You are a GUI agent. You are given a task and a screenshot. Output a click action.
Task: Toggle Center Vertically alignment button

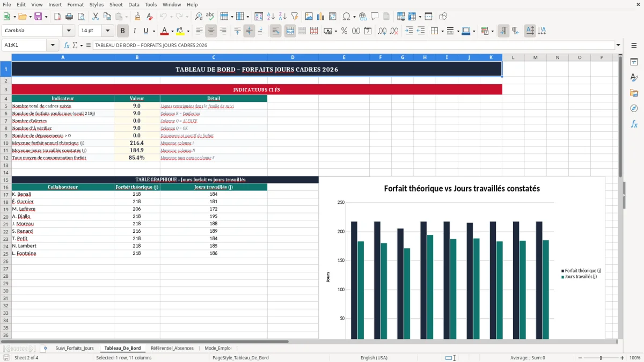[249, 31]
